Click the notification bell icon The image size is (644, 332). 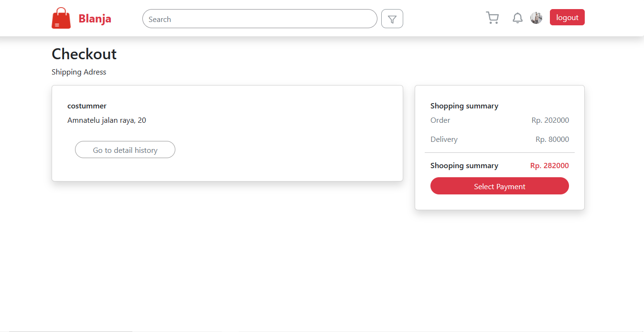pos(517,17)
